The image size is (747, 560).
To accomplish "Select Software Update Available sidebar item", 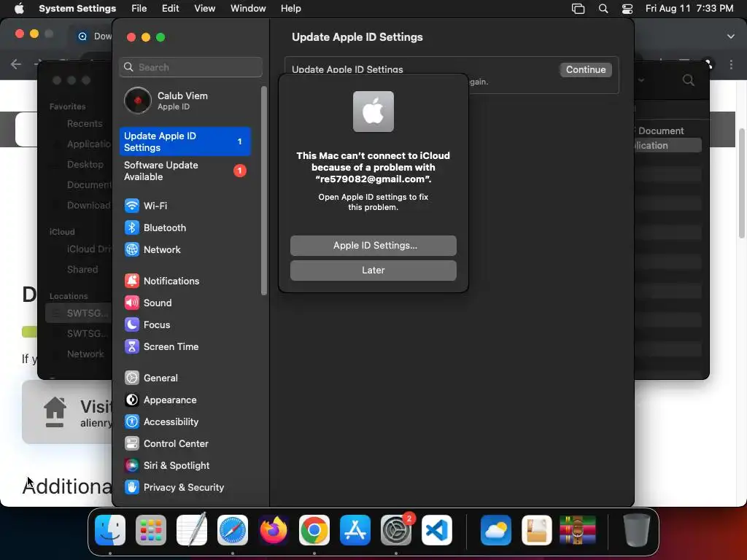I will pos(185,171).
